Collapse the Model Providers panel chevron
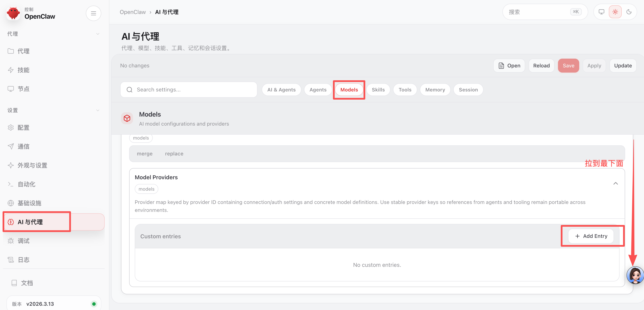644x310 pixels. point(615,183)
